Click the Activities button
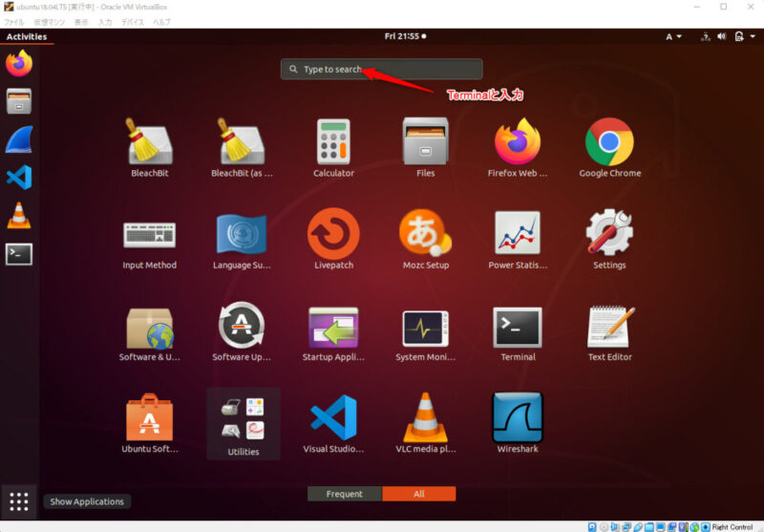 coord(27,36)
